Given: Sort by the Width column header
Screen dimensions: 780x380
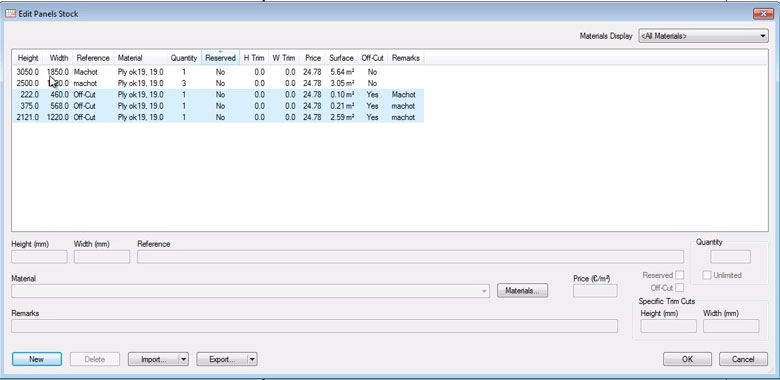Looking at the screenshot, I should point(59,58).
